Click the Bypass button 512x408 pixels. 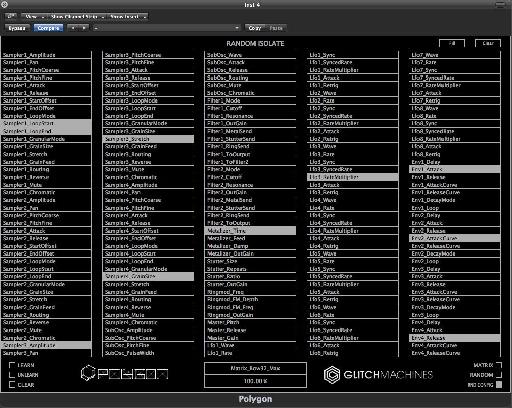pos(17,28)
